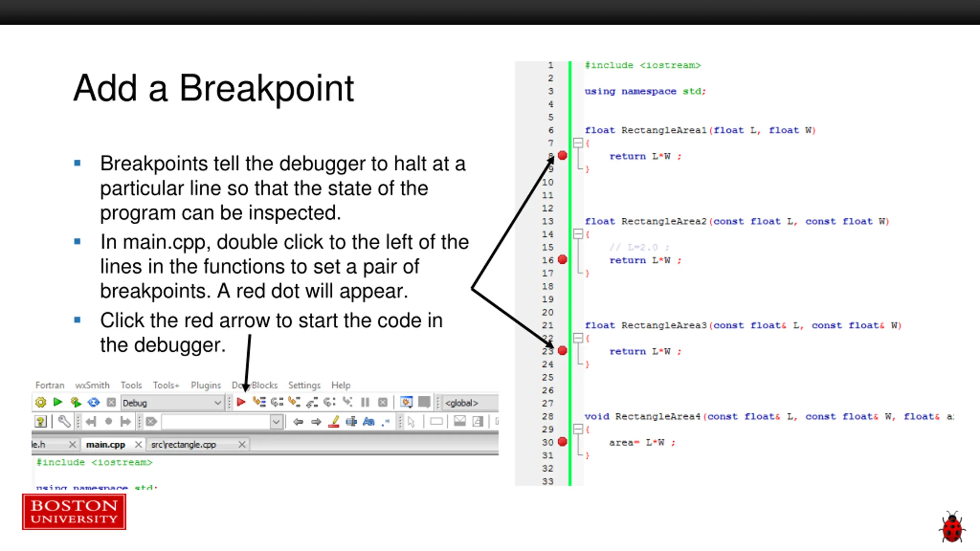Click the Build and run icon

click(76, 402)
